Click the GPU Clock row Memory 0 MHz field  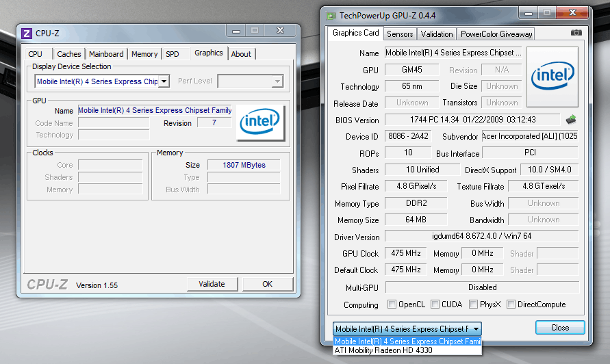pyautogui.click(x=483, y=253)
